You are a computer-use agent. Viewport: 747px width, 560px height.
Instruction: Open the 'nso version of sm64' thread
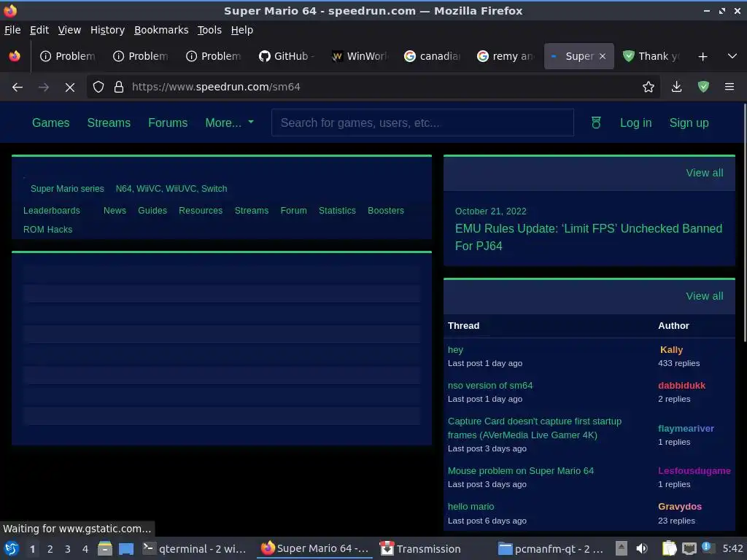click(x=490, y=386)
